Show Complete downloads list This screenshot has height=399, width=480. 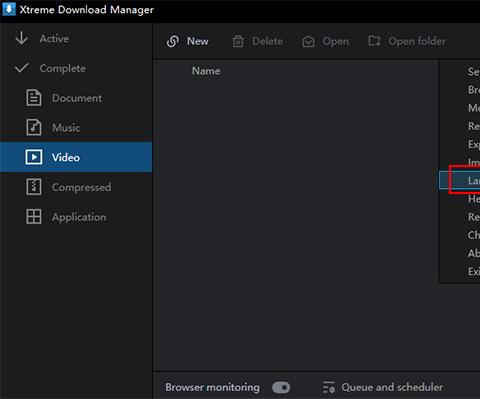point(63,68)
